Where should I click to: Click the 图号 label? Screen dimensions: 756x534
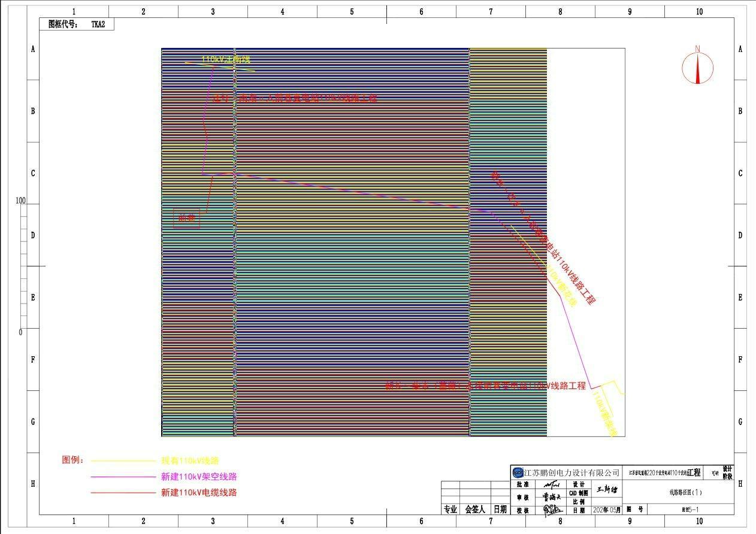[636, 509]
